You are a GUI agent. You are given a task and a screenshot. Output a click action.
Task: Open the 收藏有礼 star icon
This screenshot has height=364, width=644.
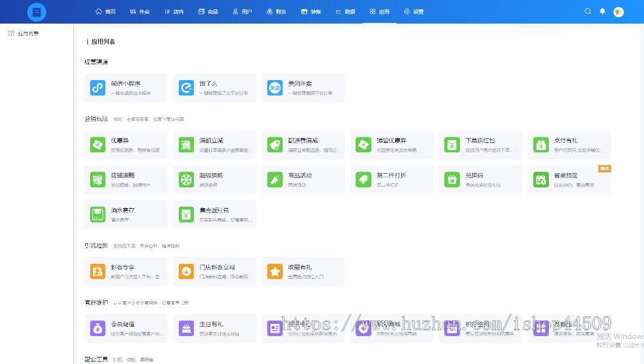pos(275,272)
